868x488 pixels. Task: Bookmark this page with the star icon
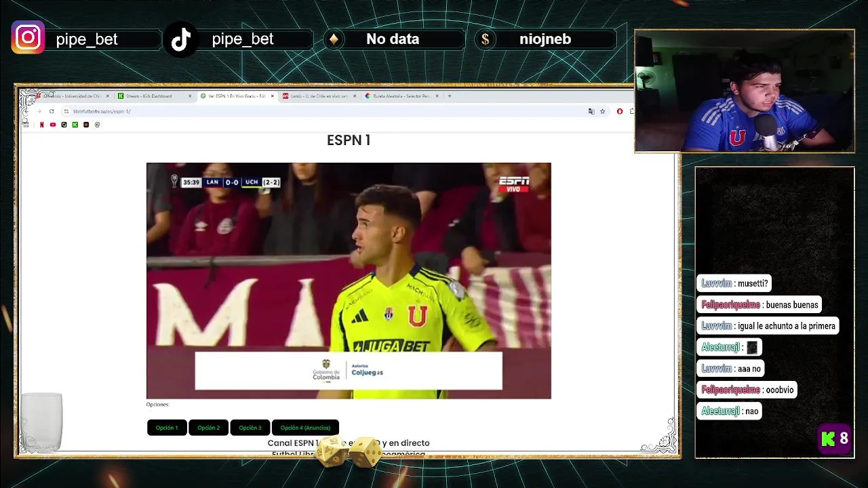(x=602, y=111)
